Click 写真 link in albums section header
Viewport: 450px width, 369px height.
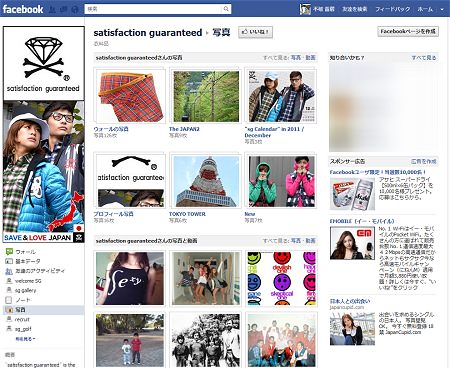tap(296, 58)
